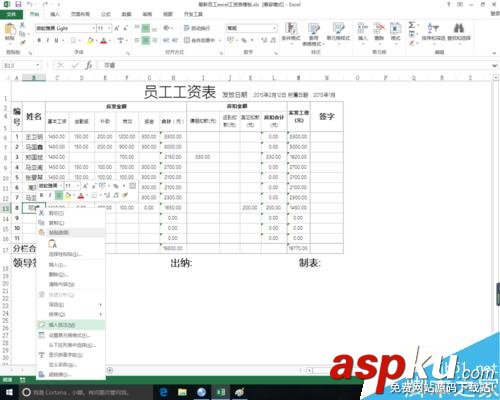Choose Hyperlink at context menu bottom
500x400 pixels.
tap(71, 375)
